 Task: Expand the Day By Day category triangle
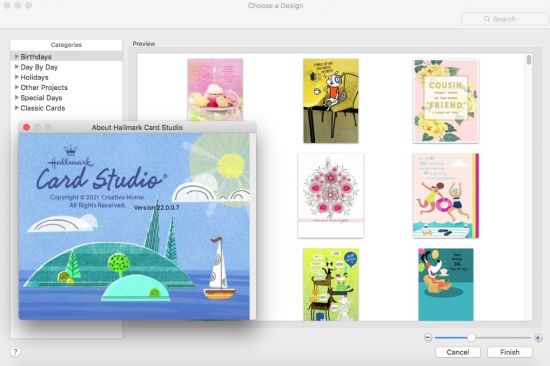click(16, 67)
